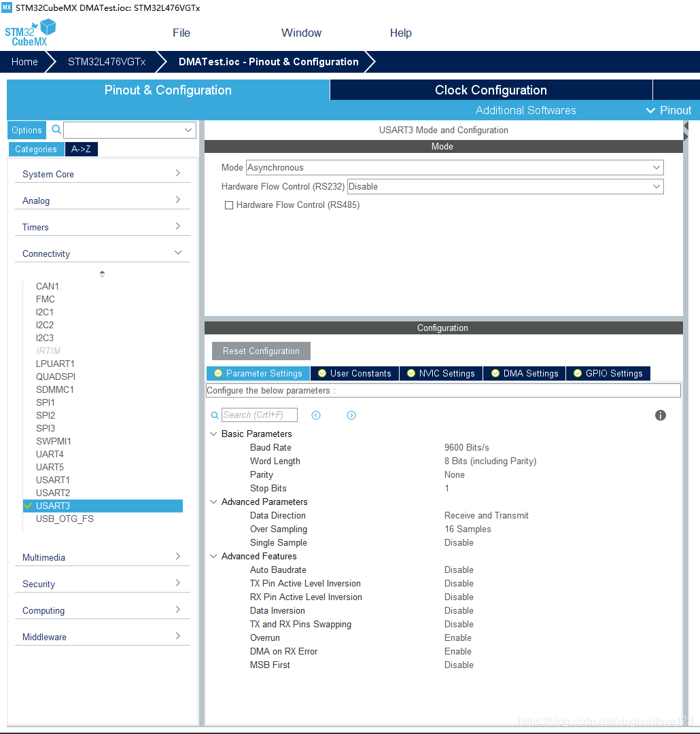Select LPUART1 peripheral
700x734 pixels.
pos(55,364)
